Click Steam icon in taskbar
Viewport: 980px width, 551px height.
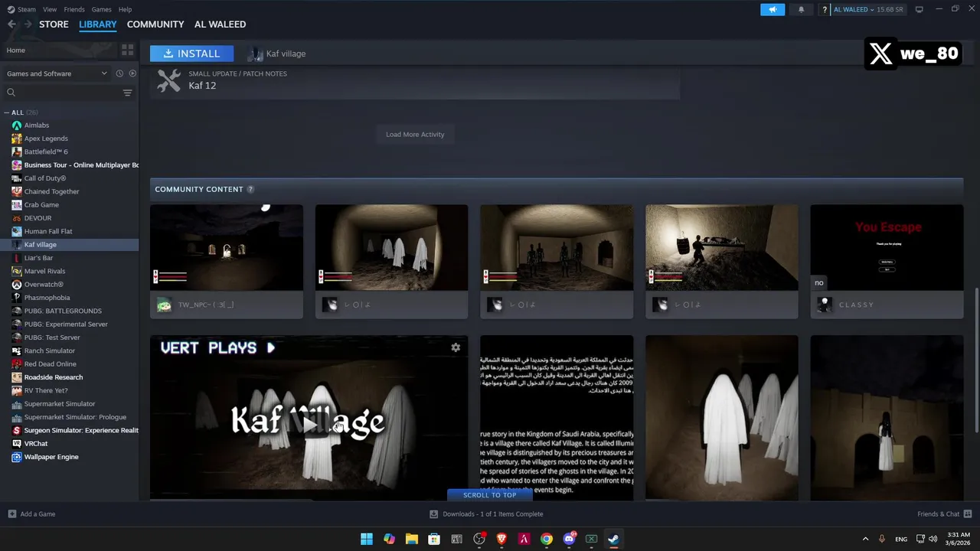tap(613, 539)
